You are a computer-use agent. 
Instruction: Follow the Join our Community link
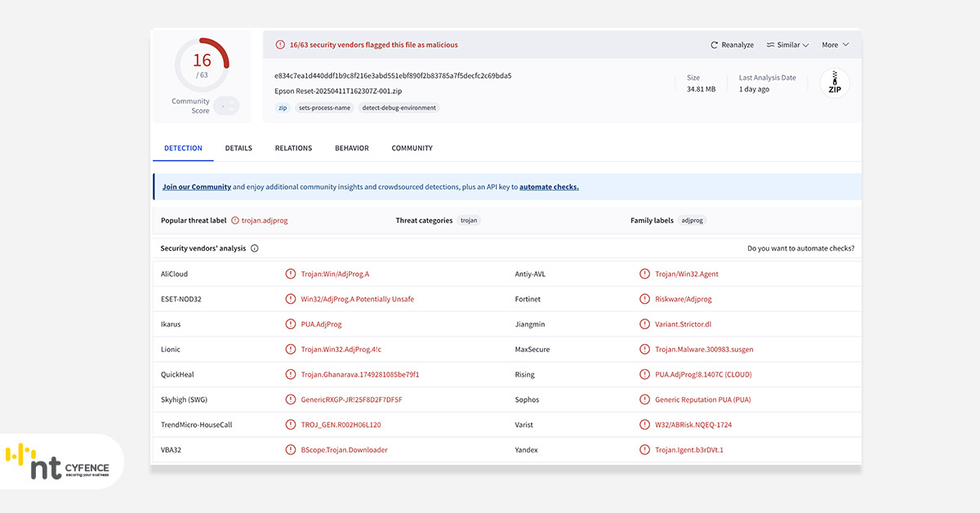point(197,187)
